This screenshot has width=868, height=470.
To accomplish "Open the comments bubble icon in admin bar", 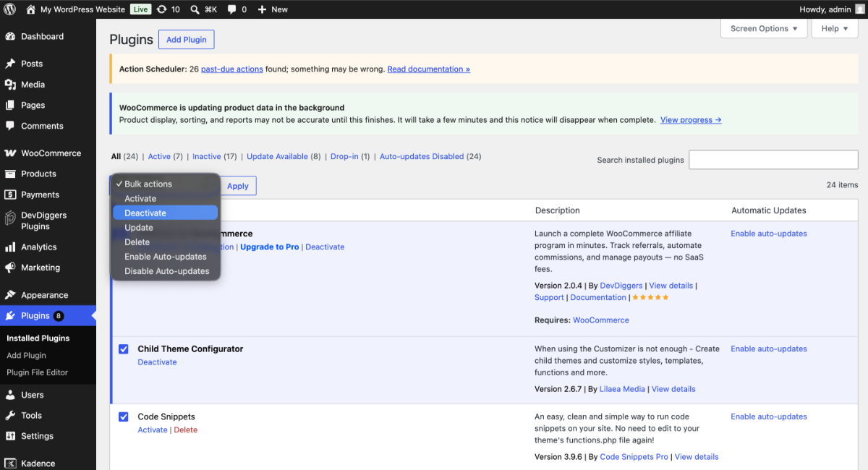I will pos(231,9).
